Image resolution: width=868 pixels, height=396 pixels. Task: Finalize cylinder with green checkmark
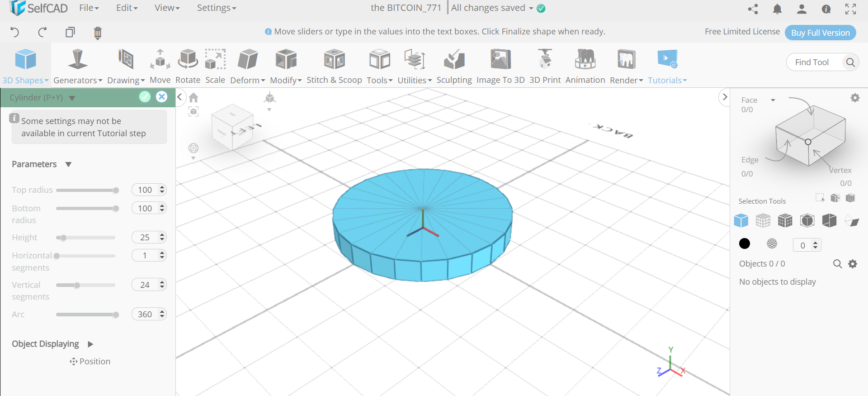[145, 97]
